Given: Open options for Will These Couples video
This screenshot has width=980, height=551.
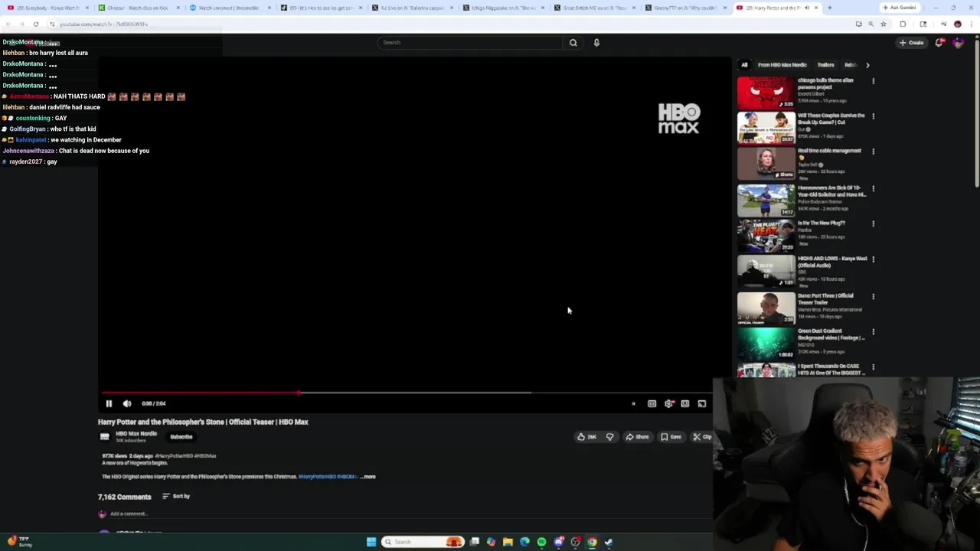Looking at the screenshot, I should (873, 116).
